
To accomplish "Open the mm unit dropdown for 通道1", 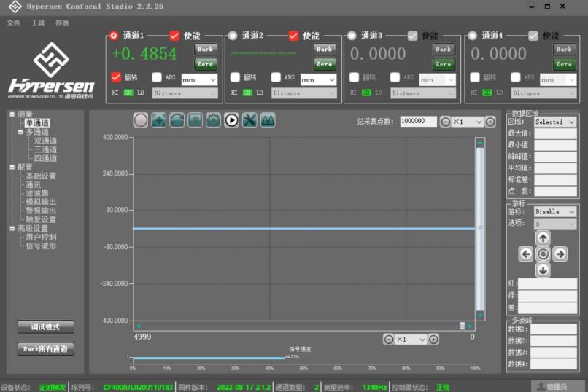I will click(x=199, y=79).
